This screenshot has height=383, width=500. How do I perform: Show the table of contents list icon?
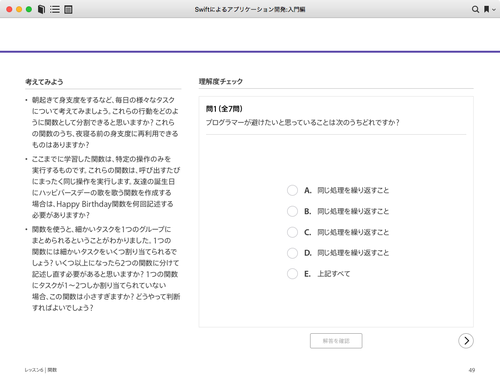pyautogui.click(x=55, y=9)
